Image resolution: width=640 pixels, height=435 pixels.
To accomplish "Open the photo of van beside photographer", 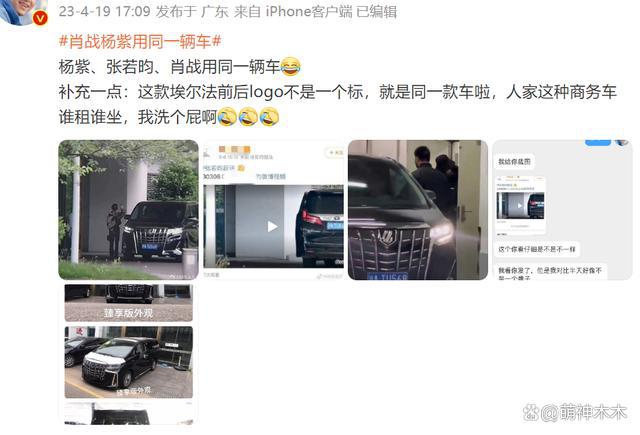I will [x=129, y=210].
